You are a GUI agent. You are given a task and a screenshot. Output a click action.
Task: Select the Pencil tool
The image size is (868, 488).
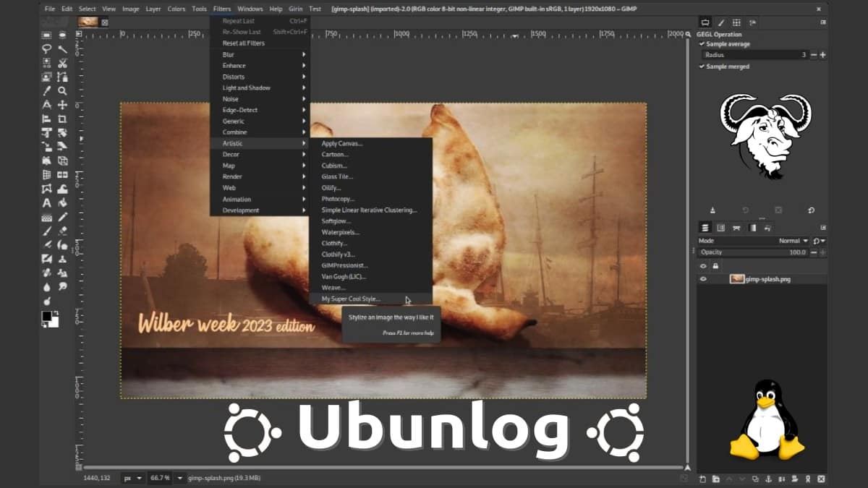pyautogui.click(x=62, y=217)
